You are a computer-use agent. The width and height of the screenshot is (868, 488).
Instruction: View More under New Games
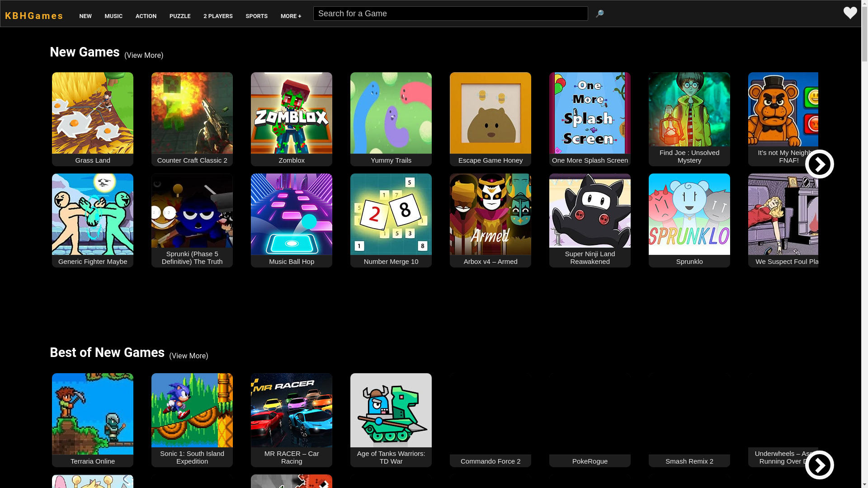144,56
